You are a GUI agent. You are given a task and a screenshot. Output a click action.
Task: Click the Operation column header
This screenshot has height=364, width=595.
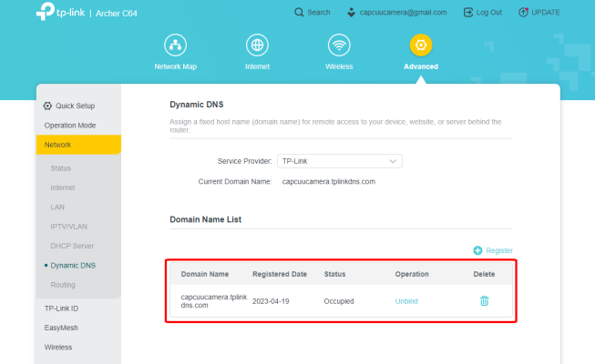point(412,274)
